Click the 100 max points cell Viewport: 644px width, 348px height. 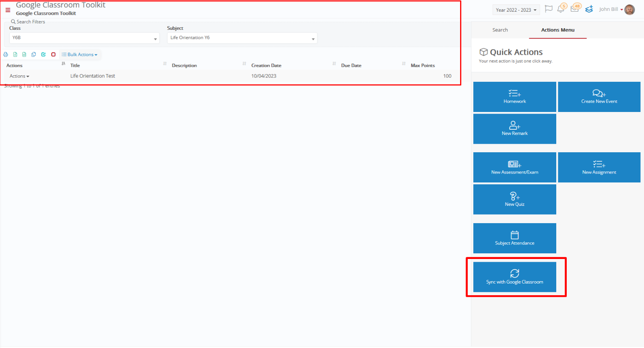[x=447, y=76]
